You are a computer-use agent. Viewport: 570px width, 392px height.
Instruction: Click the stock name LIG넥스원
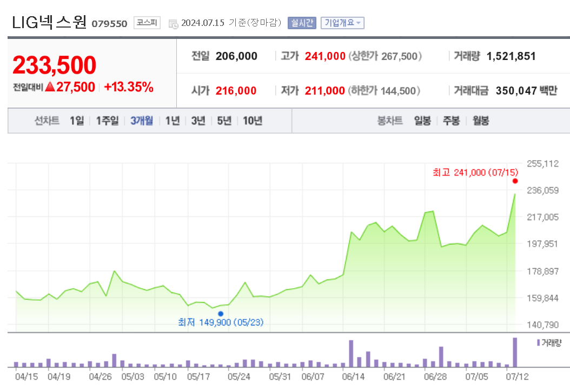[49, 23]
